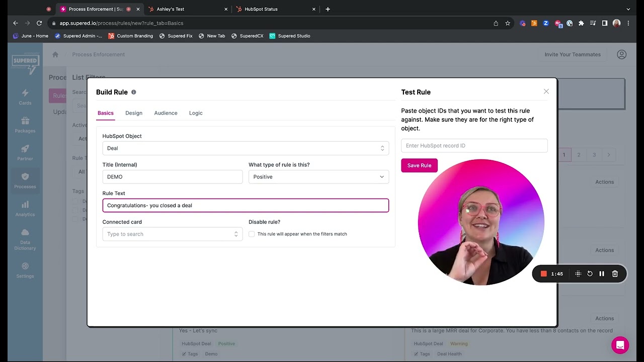
Task: Check the Demo tag filter checkbox
Action: [75, 201]
